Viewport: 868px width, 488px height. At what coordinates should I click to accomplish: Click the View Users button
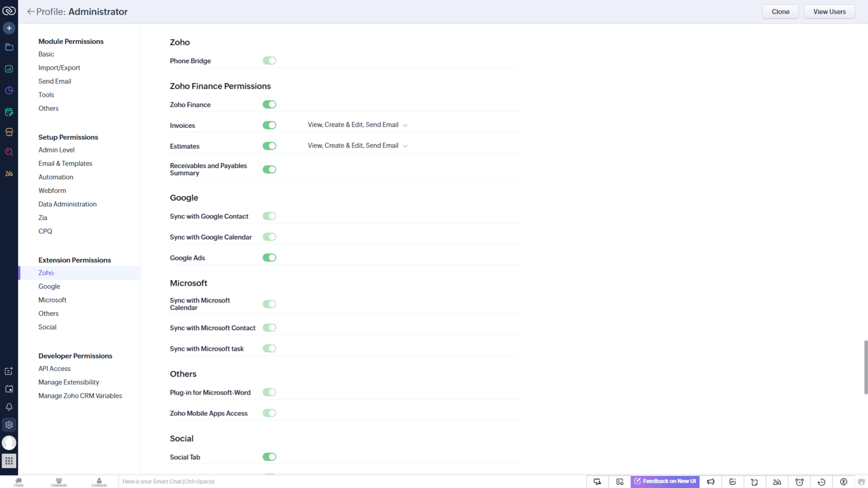(x=829, y=11)
